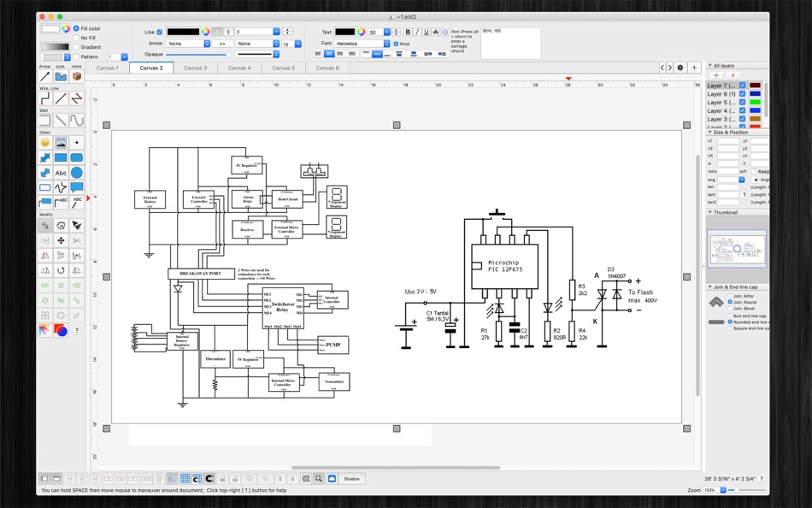
Task: Click the rotate tool in Modify
Action: [x=61, y=270]
